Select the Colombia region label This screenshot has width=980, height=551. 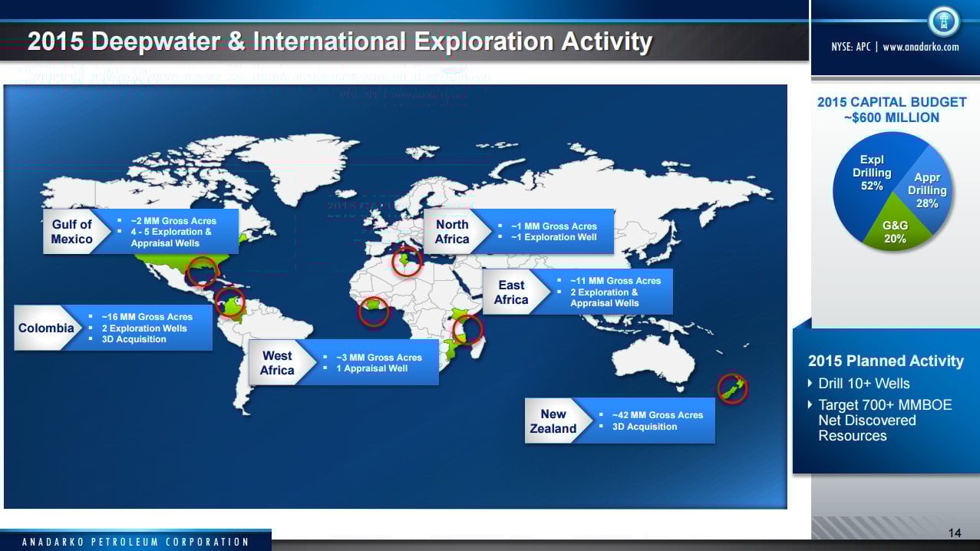[46, 328]
